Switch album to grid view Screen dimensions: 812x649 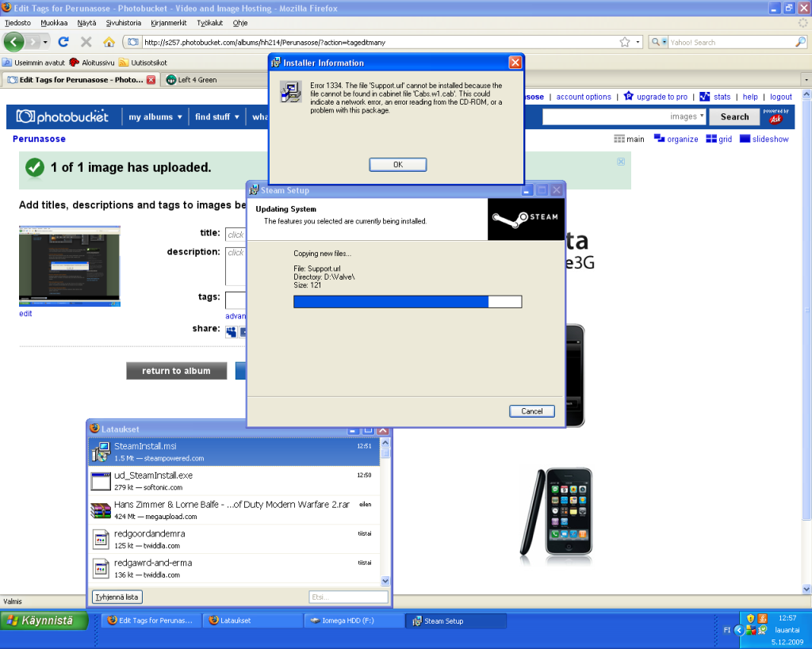coord(719,139)
